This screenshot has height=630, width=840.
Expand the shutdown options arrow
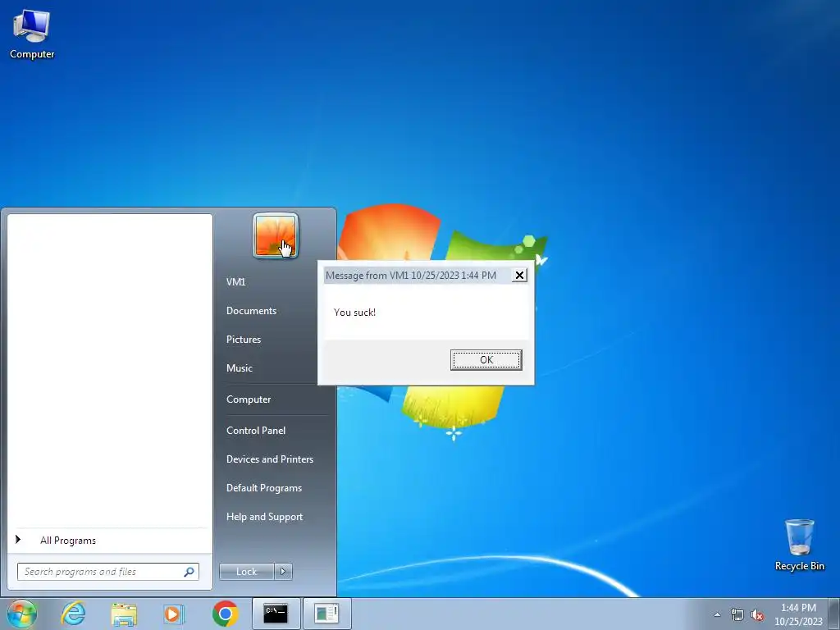(x=283, y=572)
